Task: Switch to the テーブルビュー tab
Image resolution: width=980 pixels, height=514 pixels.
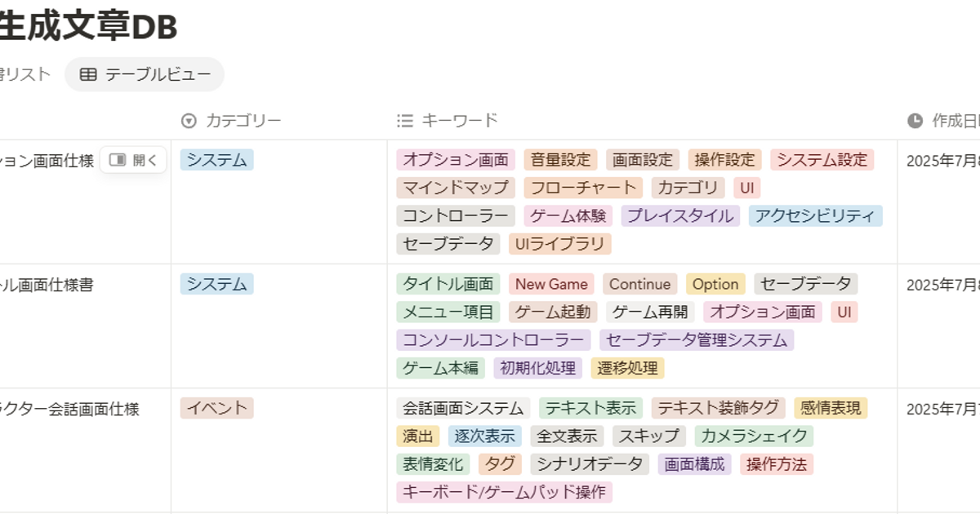Action: [145, 75]
